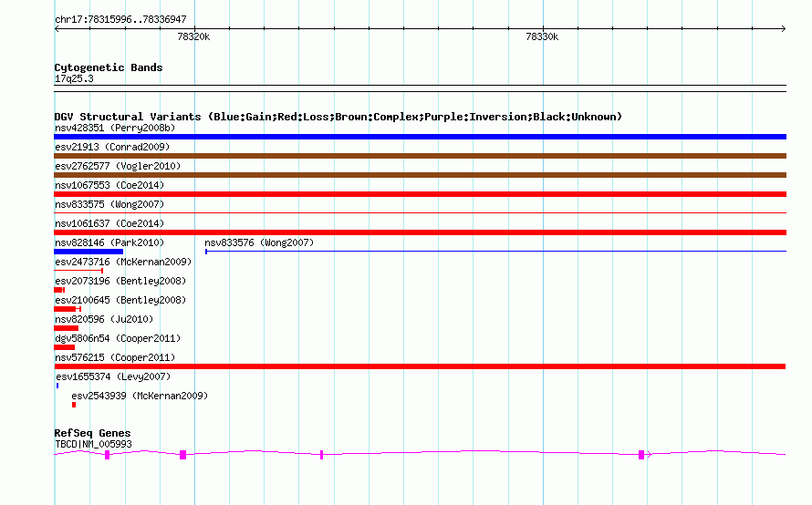Image resolution: width=812 pixels, height=505 pixels.
Task: Click the tiny esv1655374 (Levy2007) blue mark
Action: click(57, 386)
